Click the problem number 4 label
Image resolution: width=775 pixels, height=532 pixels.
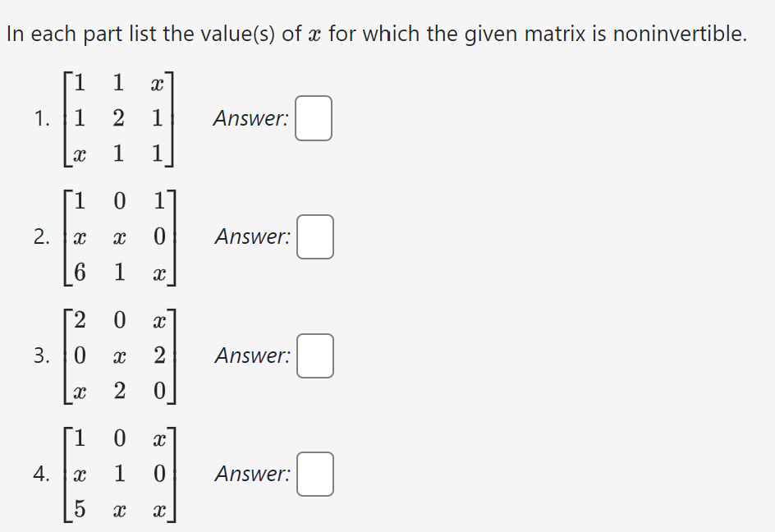(x=40, y=475)
